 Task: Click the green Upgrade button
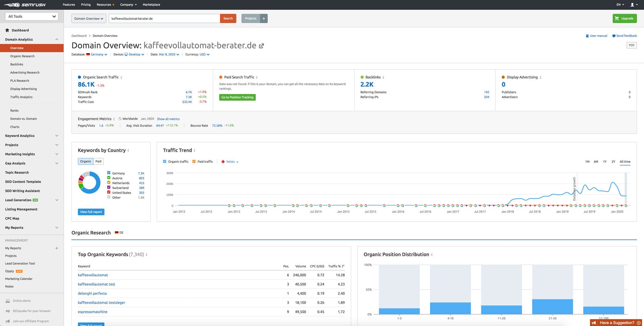[625, 18]
